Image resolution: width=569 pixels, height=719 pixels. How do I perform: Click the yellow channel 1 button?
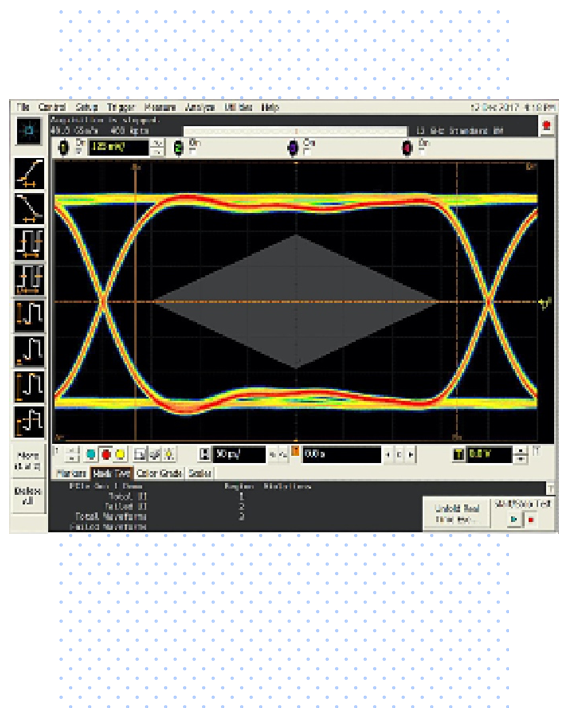[x=64, y=148]
